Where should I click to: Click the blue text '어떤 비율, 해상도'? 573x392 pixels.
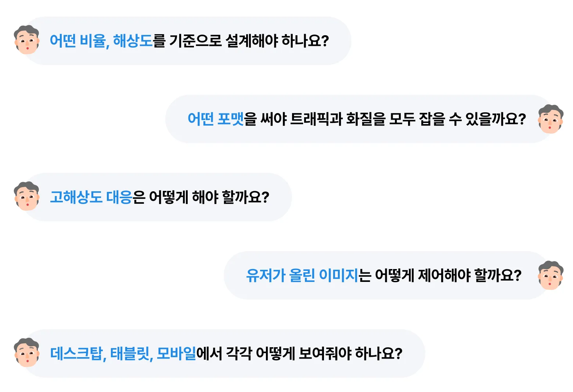[101, 41]
